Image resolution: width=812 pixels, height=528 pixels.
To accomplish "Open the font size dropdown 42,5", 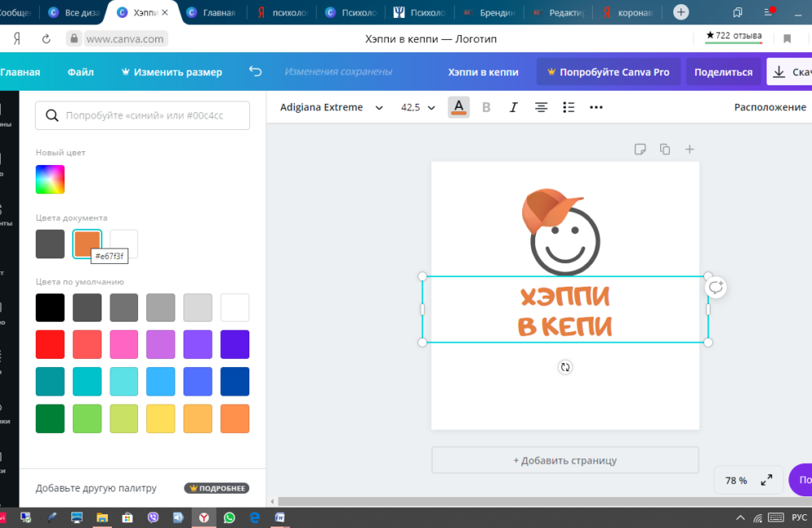I will [418, 107].
